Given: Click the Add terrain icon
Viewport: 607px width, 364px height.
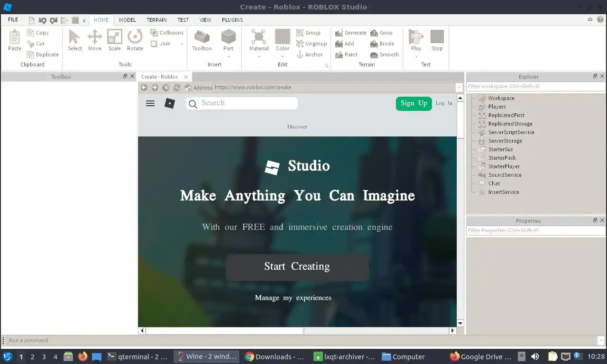Looking at the screenshot, I should coord(339,44).
